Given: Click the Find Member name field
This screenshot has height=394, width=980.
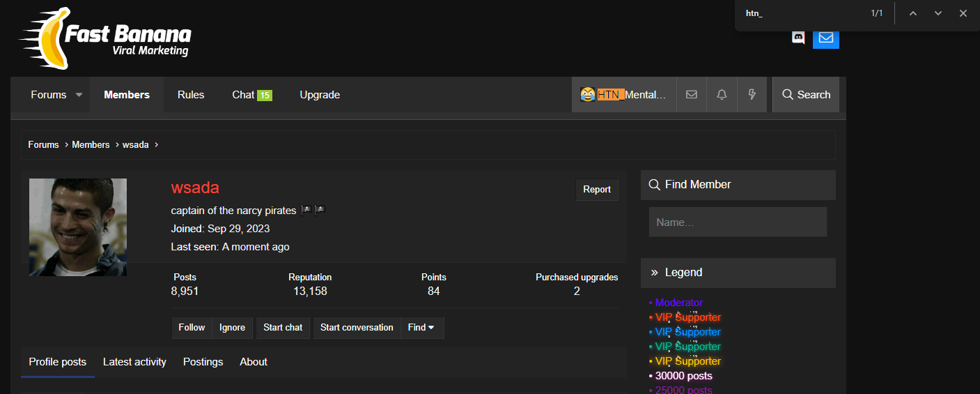Looking at the screenshot, I should point(738,222).
